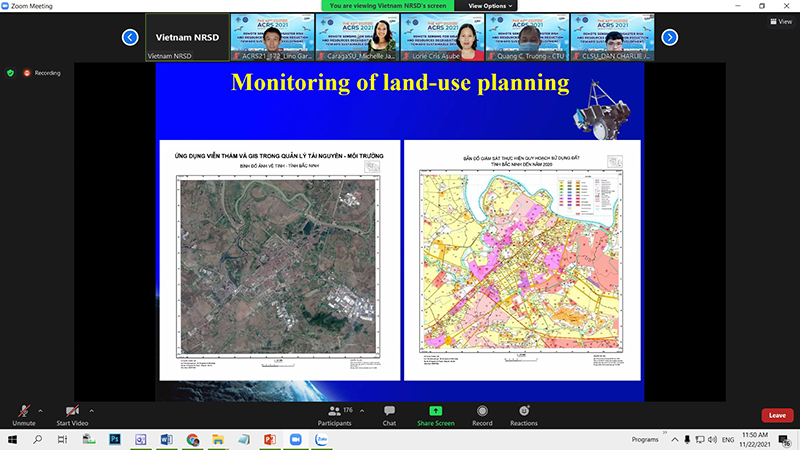Leave the meeting

777,415
